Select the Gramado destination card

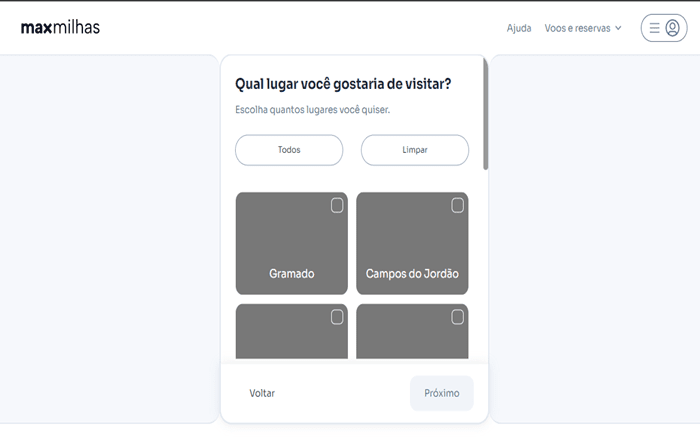click(291, 245)
